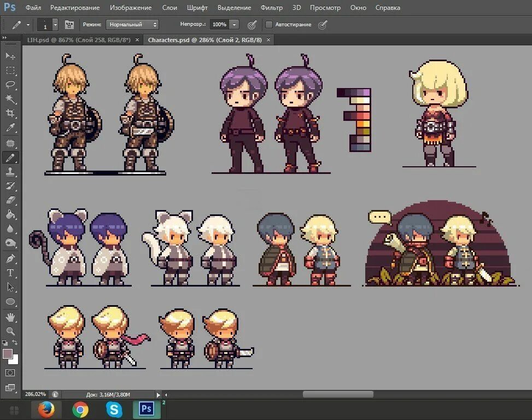The width and height of the screenshot is (532, 420).
Task: Open the Режим blending mode dropdown
Action: pyautogui.click(x=132, y=25)
